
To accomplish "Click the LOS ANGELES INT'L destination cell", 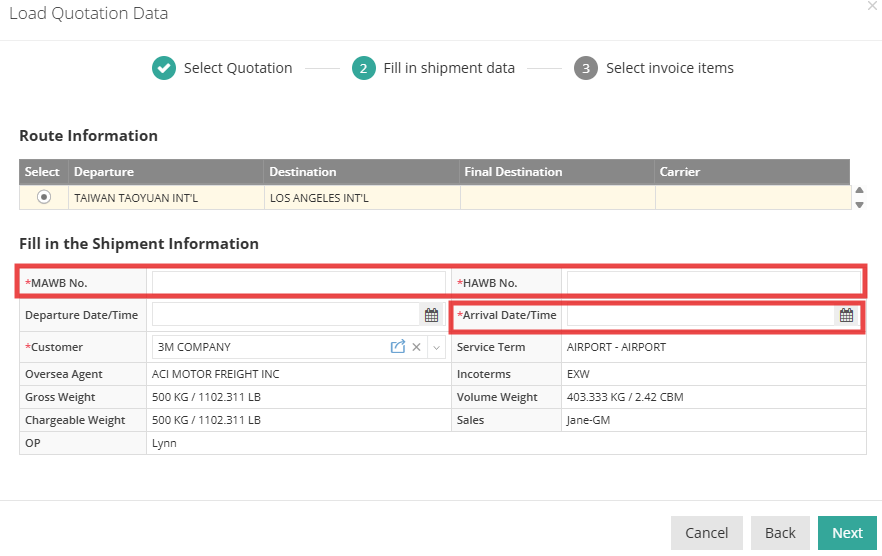I will [x=361, y=198].
